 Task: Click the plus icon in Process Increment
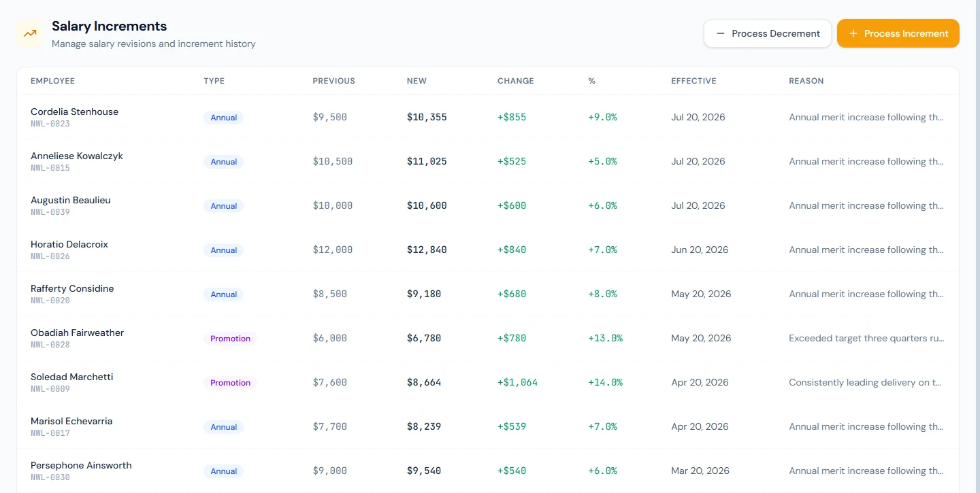(853, 33)
